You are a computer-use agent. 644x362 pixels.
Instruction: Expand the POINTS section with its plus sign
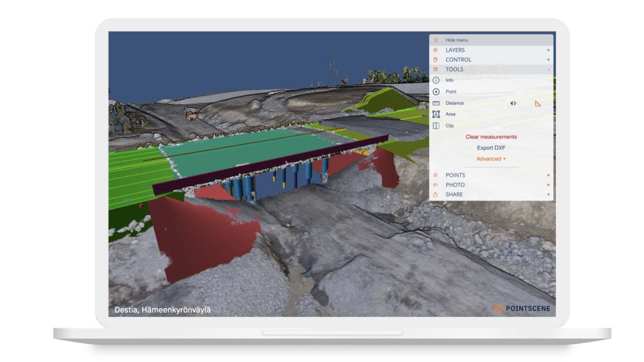[x=548, y=175]
